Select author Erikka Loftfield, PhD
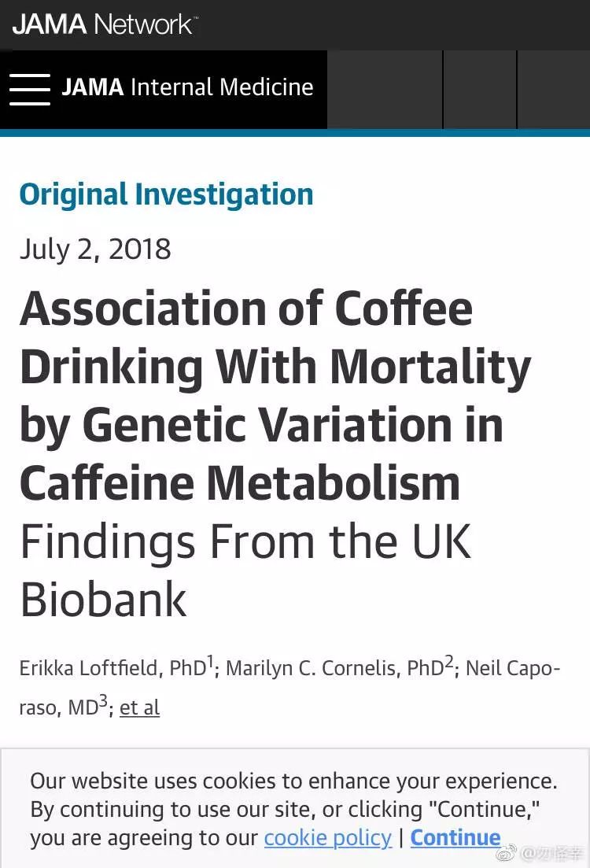 113,667
